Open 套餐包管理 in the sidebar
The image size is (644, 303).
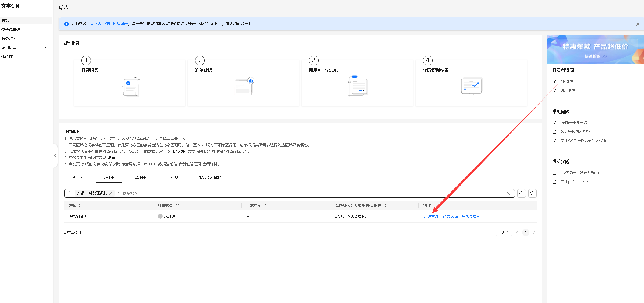(x=11, y=30)
